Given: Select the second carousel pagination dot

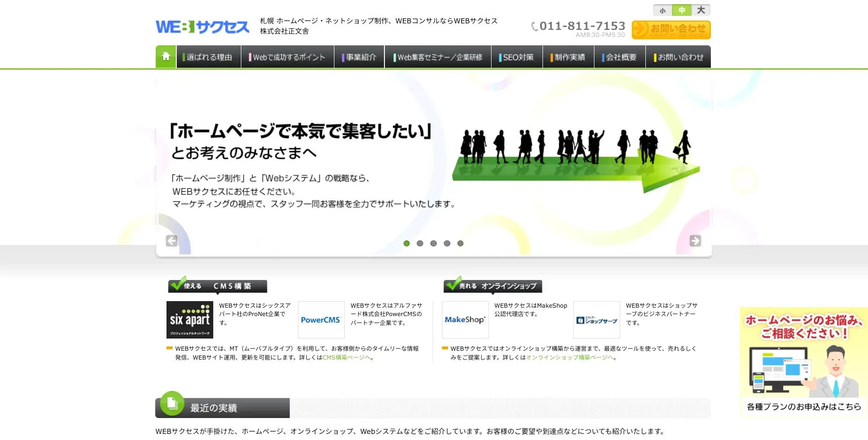Looking at the screenshot, I should (420, 243).
